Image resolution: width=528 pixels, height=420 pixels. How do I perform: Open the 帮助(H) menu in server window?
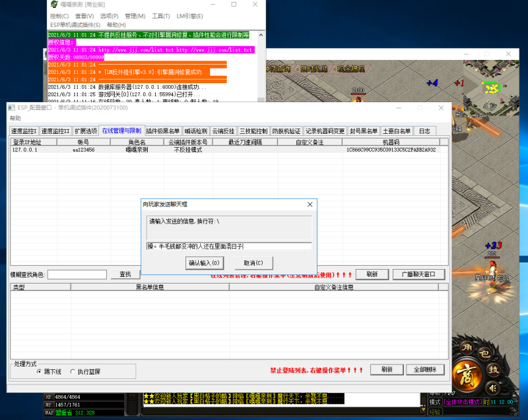coord(116,25)
